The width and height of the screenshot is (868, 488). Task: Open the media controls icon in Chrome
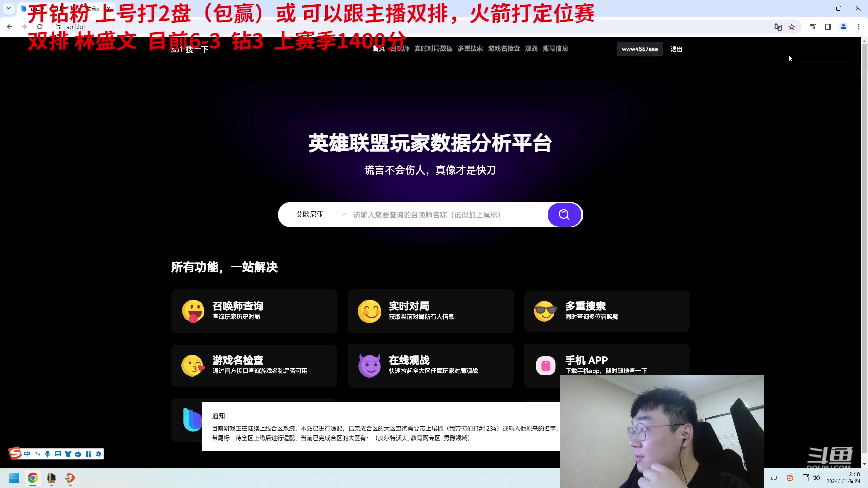tap(813, 27)
